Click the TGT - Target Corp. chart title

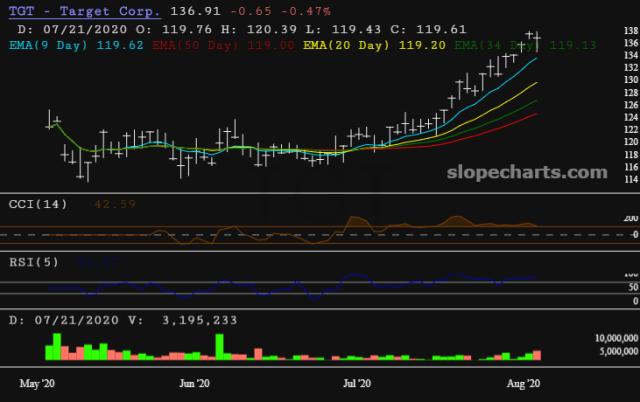(x=83, y=10)
